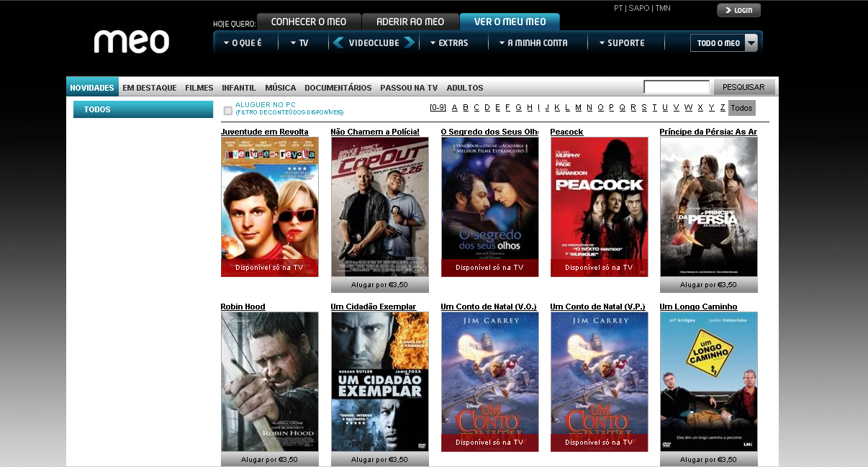The width and height of the screenshot is (868, 467).
Task: Enable the Aluguer no PC checkbox
Action: coord(227,111)
